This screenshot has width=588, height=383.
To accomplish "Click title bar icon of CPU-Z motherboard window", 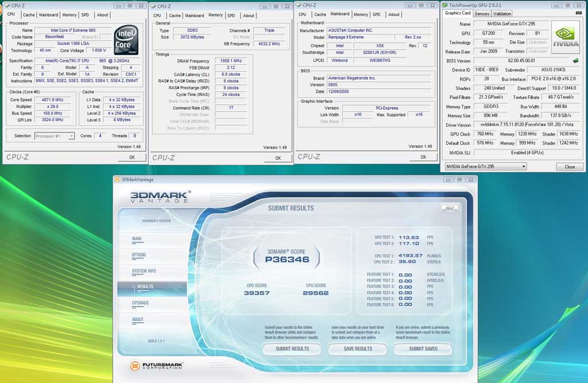I will tap(299, 5).
